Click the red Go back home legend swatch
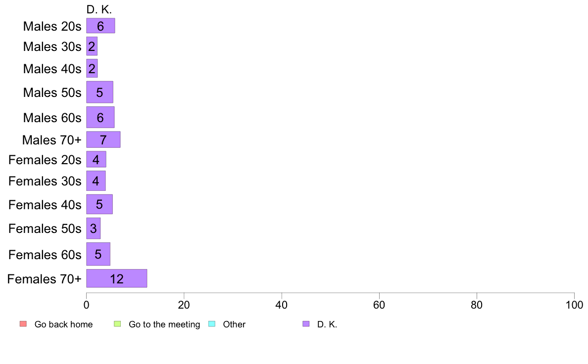The width and height of the screenshot is (588, 364). (x=23, y=324)
